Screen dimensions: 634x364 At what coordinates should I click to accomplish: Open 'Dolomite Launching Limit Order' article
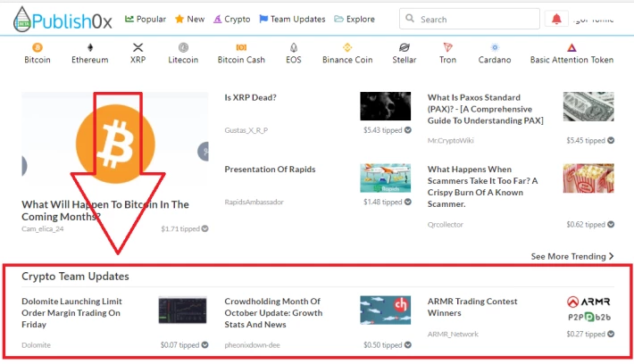[x=71, y=312]
